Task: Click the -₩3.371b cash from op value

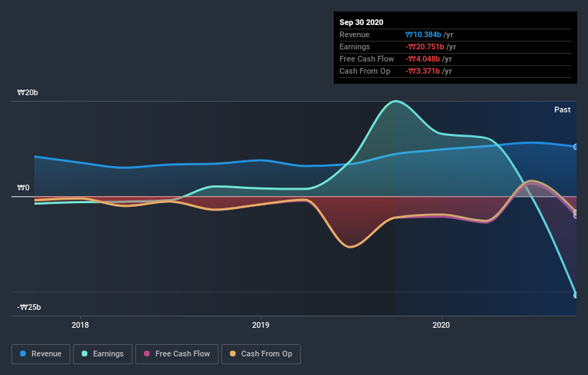Action: pyautogui.click(x=423, y=71)
